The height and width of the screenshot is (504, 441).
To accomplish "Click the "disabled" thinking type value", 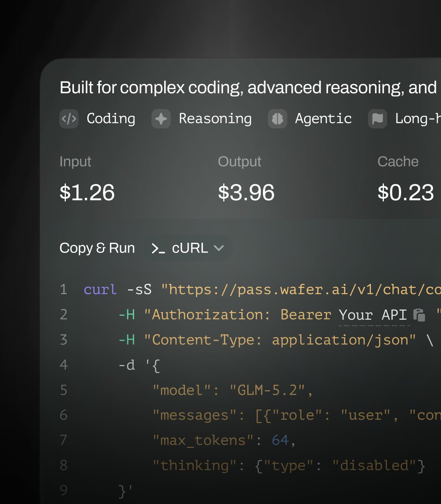I will tap(374, 465).
